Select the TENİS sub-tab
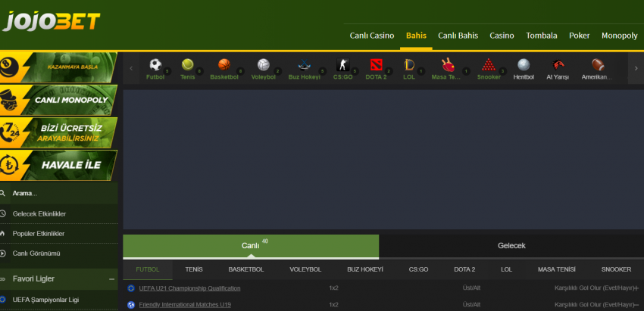The image size is (644, 311). click(x=194, y=269)
